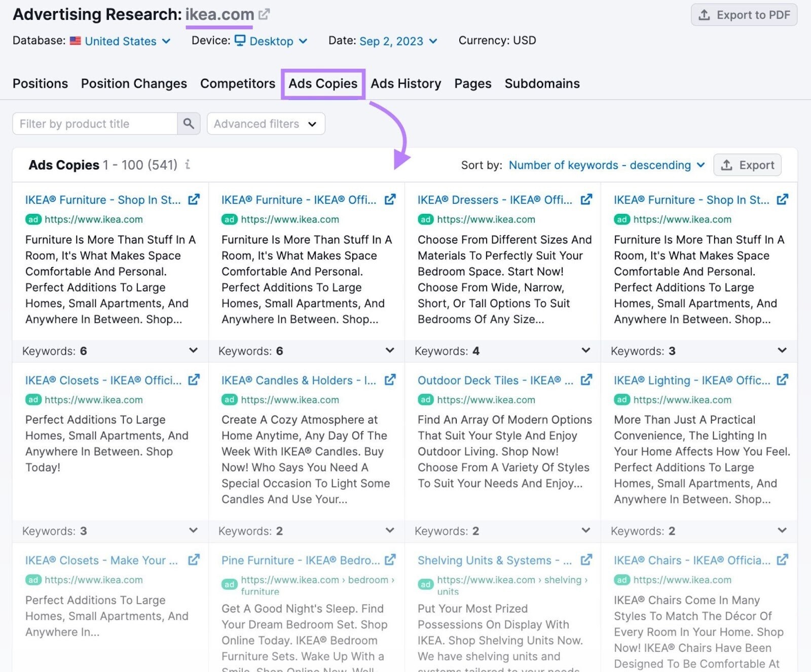The width and height of the screenshot is (811, 672).
Task: Open the Sort by keywords descending dropdown
Action: coord(606,165)
